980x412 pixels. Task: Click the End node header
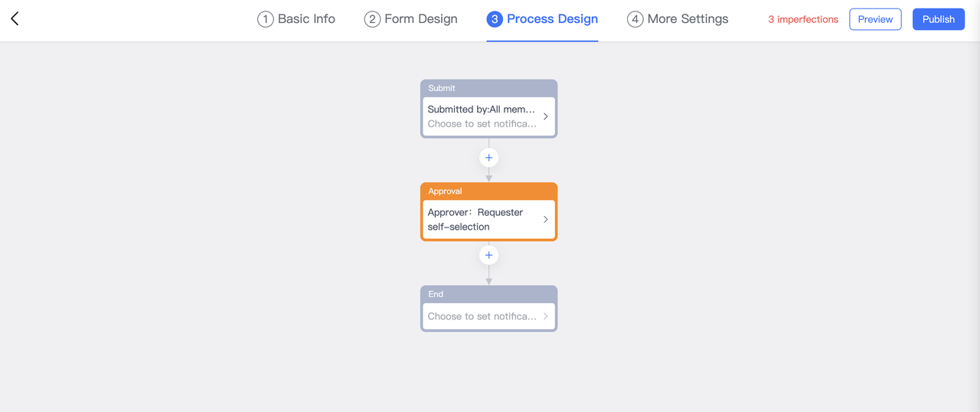(488, 294)
